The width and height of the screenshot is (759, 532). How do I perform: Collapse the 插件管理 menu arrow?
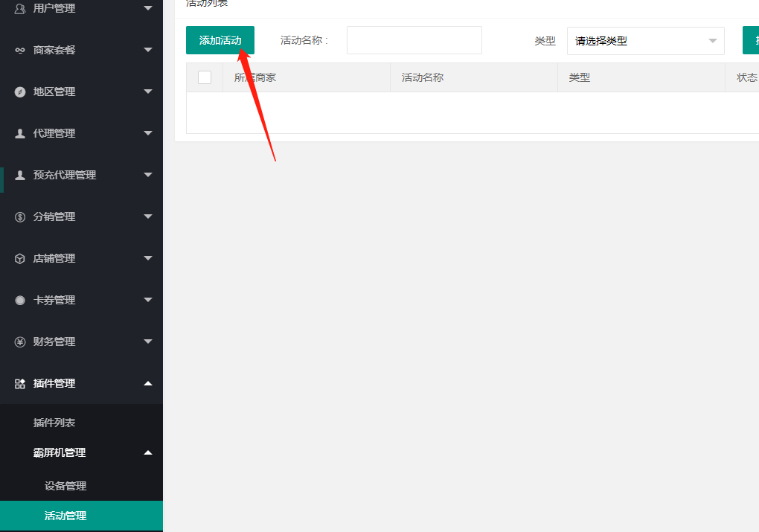(x=148, y=383)
